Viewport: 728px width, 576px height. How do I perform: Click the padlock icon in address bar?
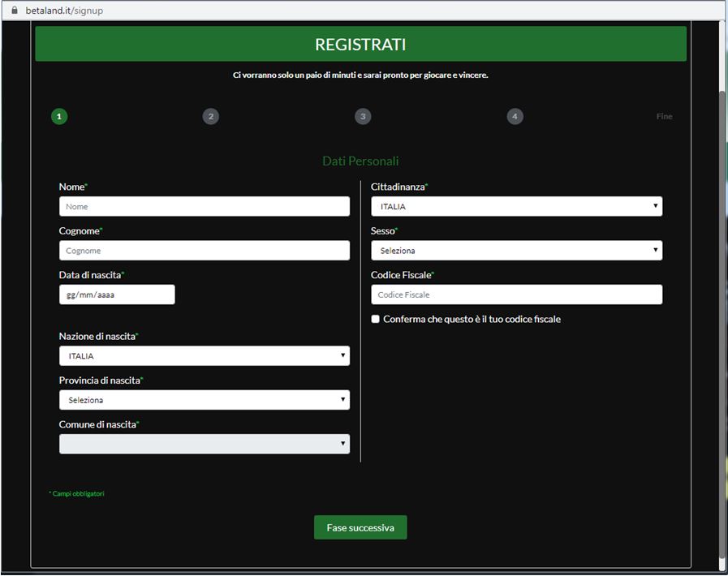[14, 11]
